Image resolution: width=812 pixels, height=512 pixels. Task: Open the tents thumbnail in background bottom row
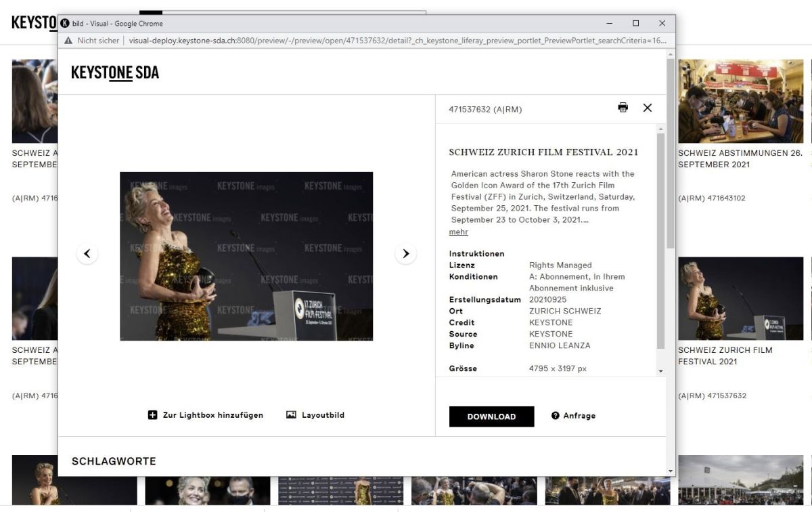tap(741, 480)
